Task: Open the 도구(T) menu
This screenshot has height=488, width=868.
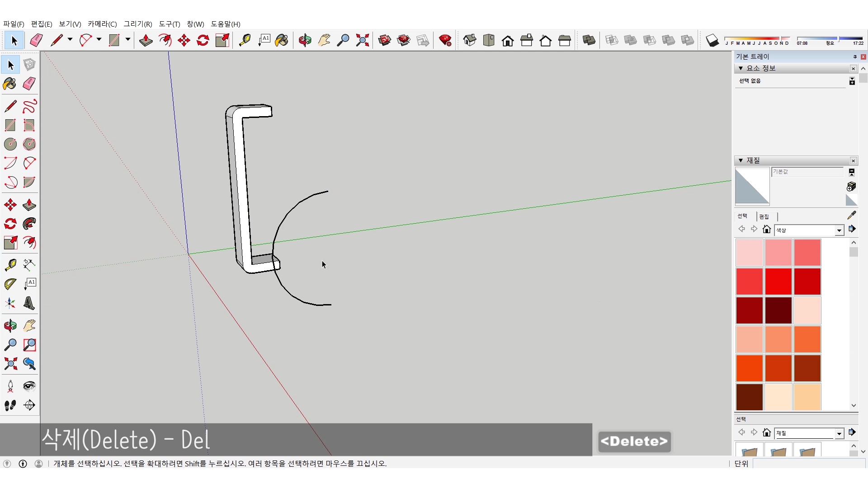Action: (169, 24)
